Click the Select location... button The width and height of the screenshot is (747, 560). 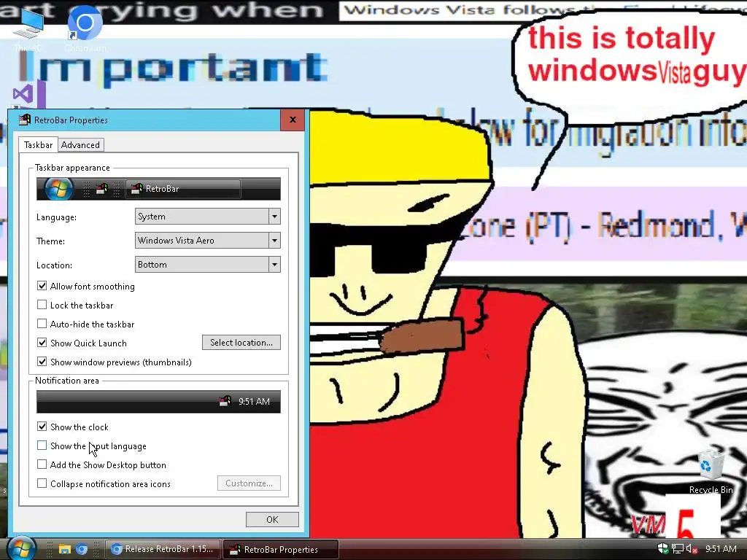(241, 343)
